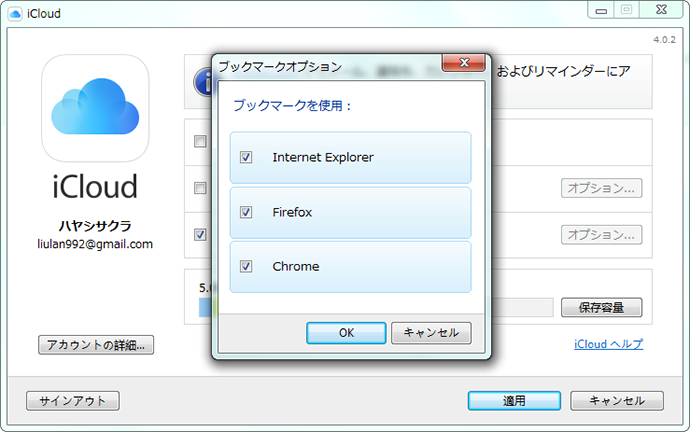Select the Internet Explorer label

tap(323, 157)
